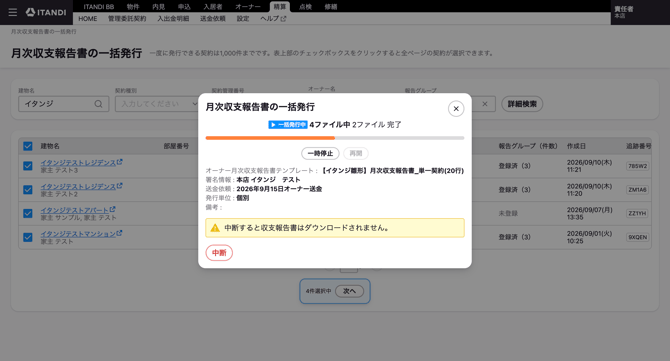The height and width of the screenshot is (361, 670).
Task: Open 管理委託契約 menu item
Action: (x=127, y=19)
